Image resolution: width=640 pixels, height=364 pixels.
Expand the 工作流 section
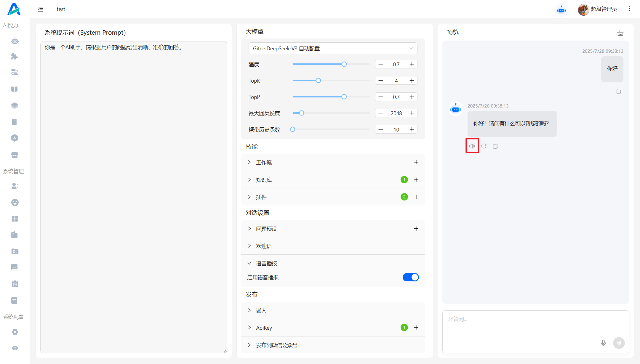[264, 162]
